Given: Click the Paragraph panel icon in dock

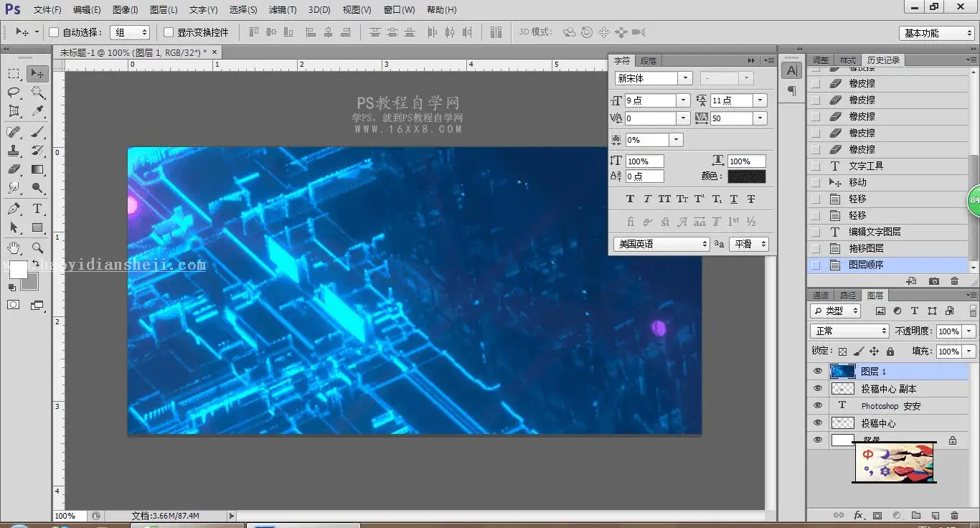Looking at the screenshot, I should coord(791,91).
